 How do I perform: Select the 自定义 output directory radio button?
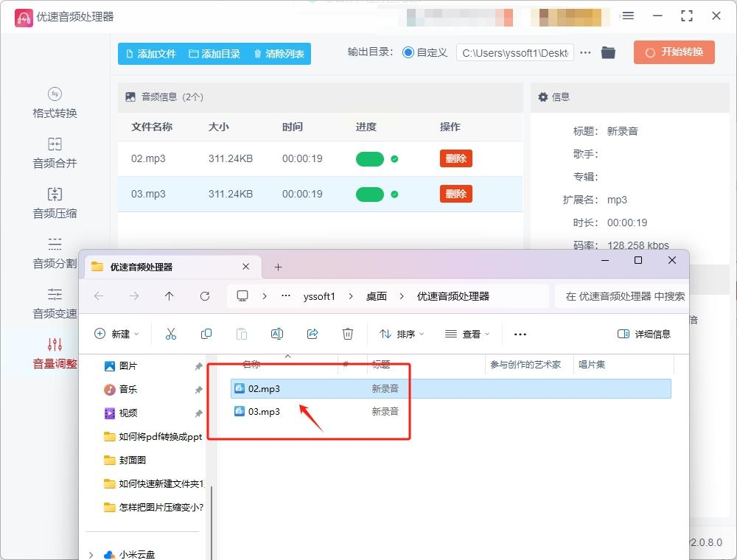click(x=408, y=52)
